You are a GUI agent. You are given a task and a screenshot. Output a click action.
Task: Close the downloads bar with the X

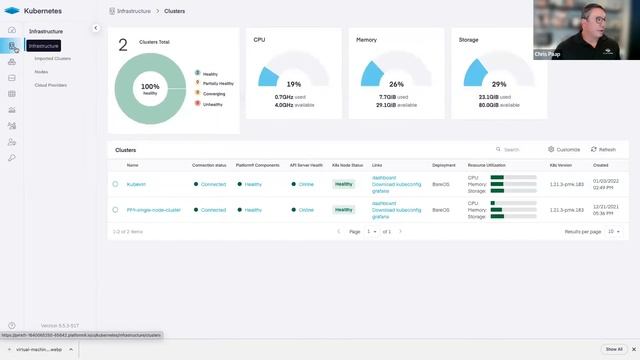click(633, 349)
